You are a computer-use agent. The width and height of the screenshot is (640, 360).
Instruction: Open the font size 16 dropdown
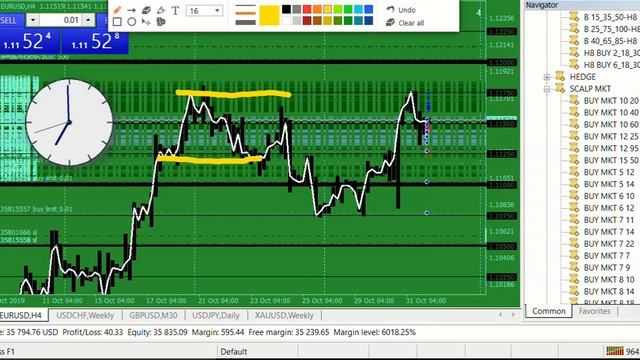tap(217, 11)
